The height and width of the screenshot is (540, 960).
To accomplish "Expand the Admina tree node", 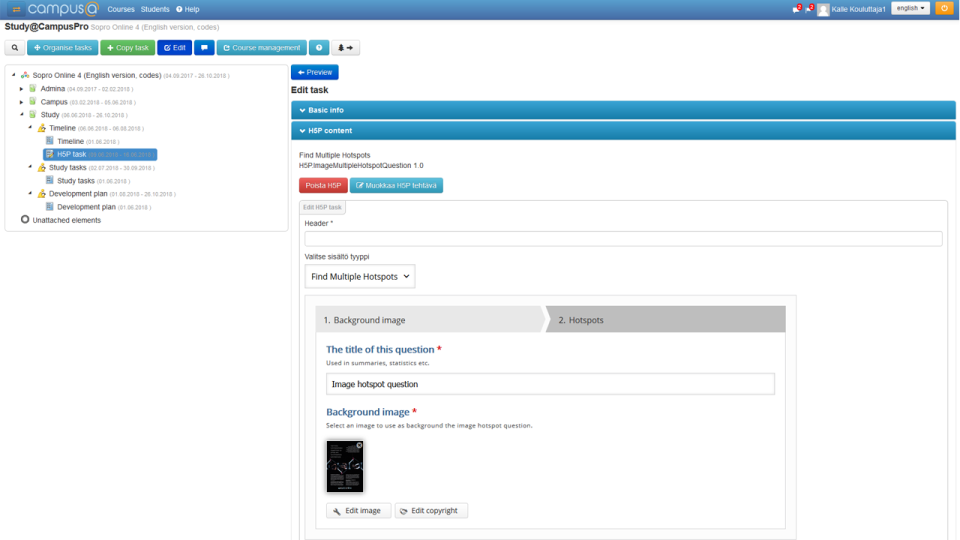I will 21,89.
